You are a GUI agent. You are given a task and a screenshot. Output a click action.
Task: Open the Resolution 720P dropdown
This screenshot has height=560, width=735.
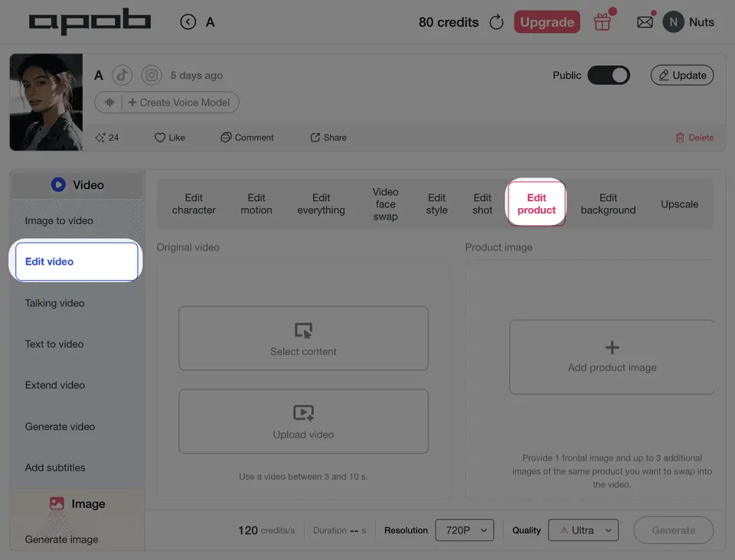pyautogui.click(x=465, y=530)
